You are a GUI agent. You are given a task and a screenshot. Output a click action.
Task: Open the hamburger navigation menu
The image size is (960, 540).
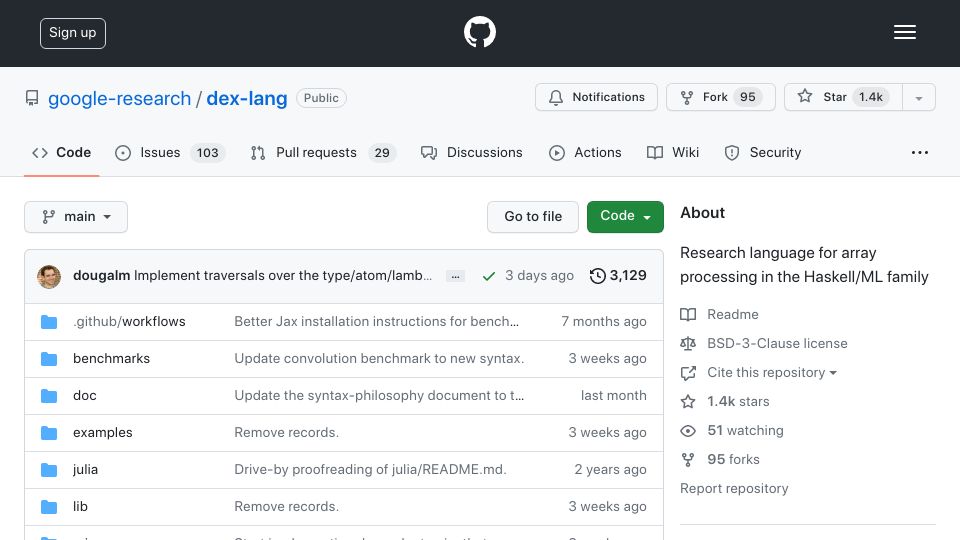(x=904, y=32)
